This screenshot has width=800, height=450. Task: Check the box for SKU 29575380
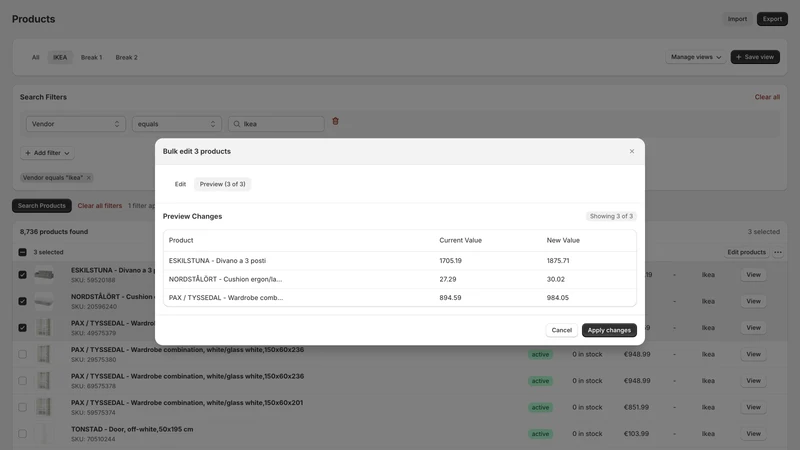pos(22,354)
